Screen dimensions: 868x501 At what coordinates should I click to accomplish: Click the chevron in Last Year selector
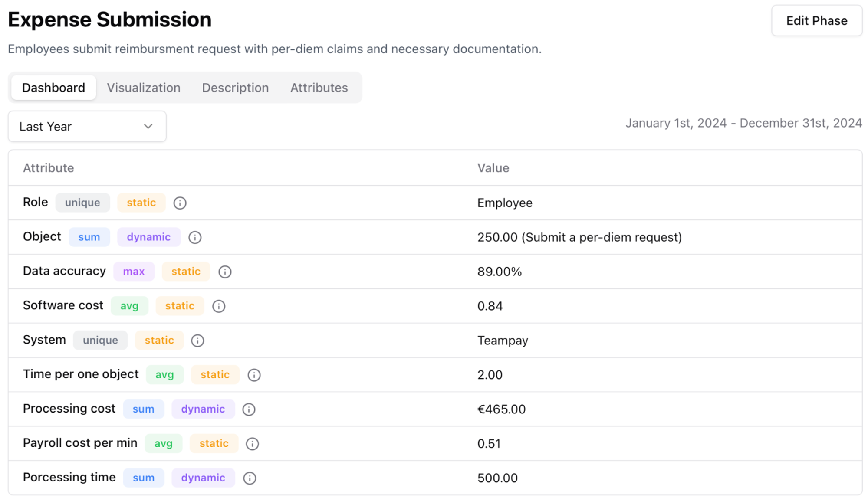coord(148,127)
